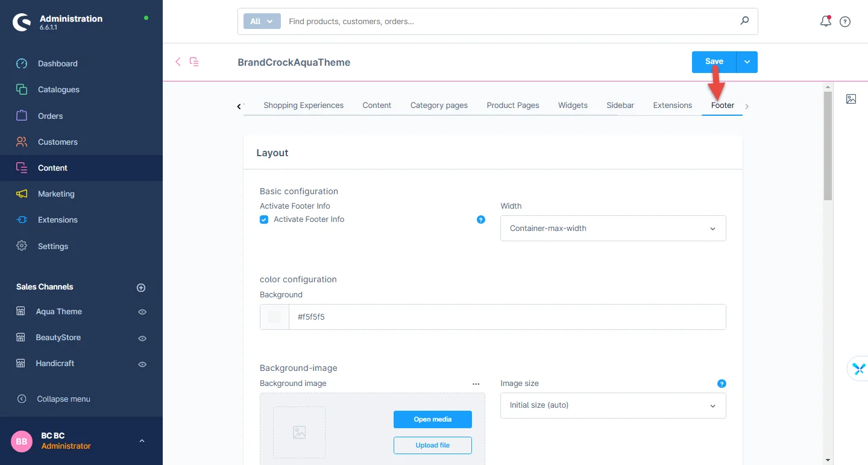This screenshot has height=465, width=868.
Task: Click the Upload file button
Action: 432,445
